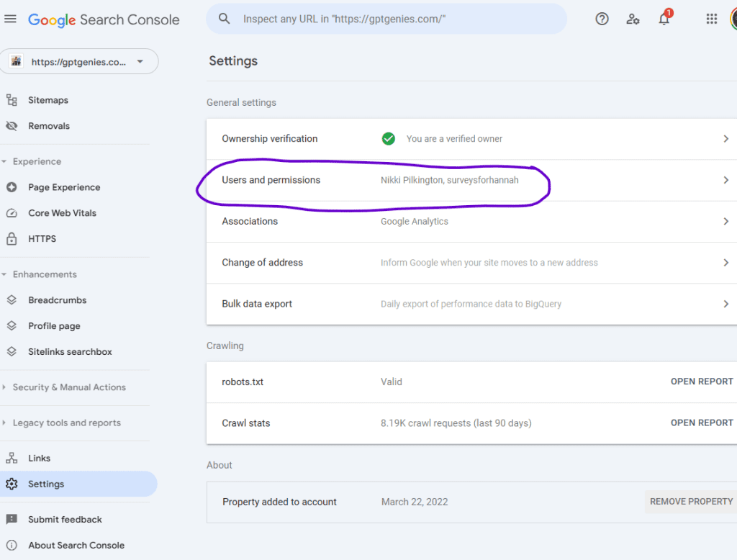The width and height of the screenshot is (737, 560).
Task: Open the notifications bell
Action: click(x=664, y=19)
